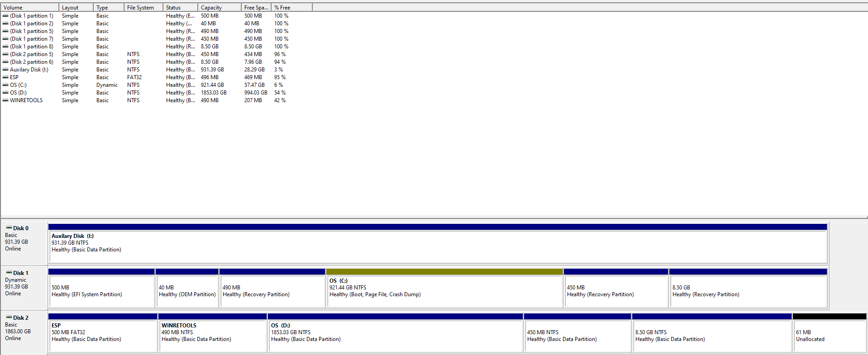This screenshot has width=868, height=355.
Task: Select the OS (C:) partition block on Disk 1
Action: 444,288
